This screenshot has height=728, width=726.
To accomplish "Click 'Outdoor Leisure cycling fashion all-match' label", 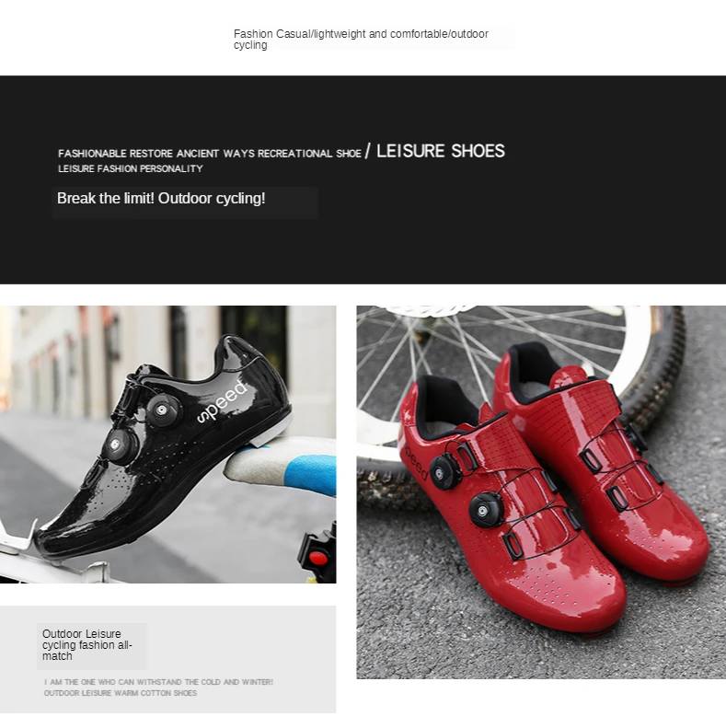I will (x=87, y=645).
